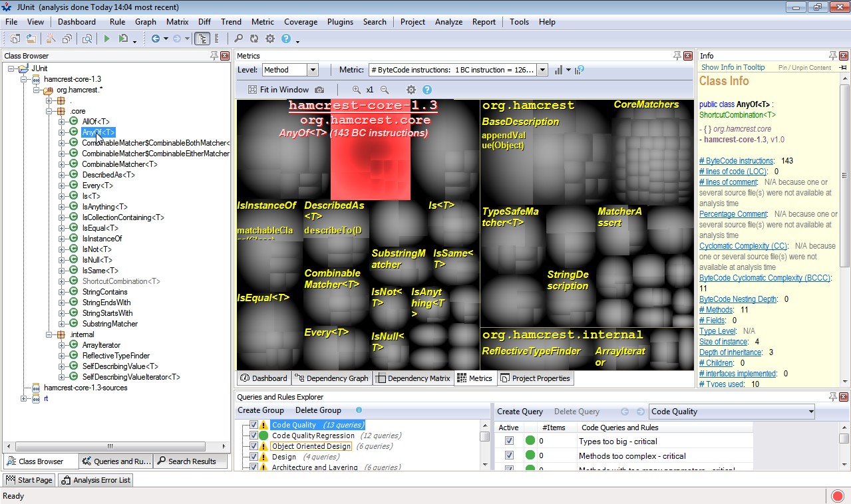851x504 pixels.
Task: Select StringContains in the class tree
Action: click(104, 292)
